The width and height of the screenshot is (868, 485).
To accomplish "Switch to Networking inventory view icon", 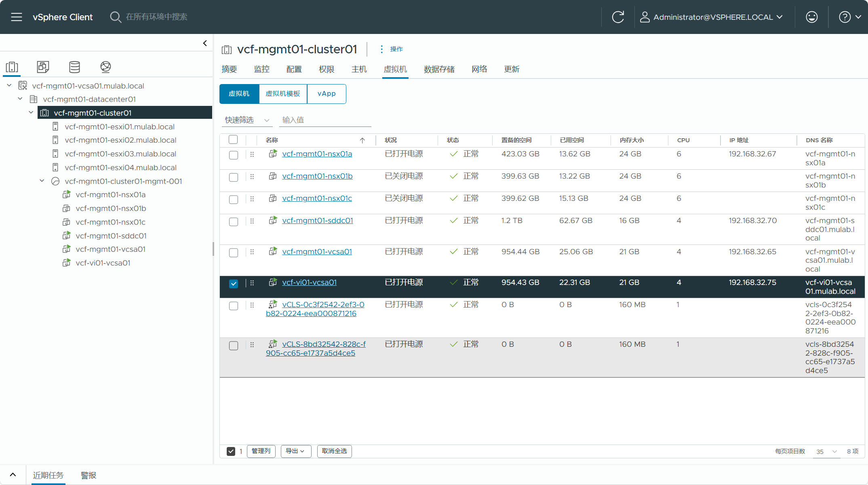I will click(105, 67).
